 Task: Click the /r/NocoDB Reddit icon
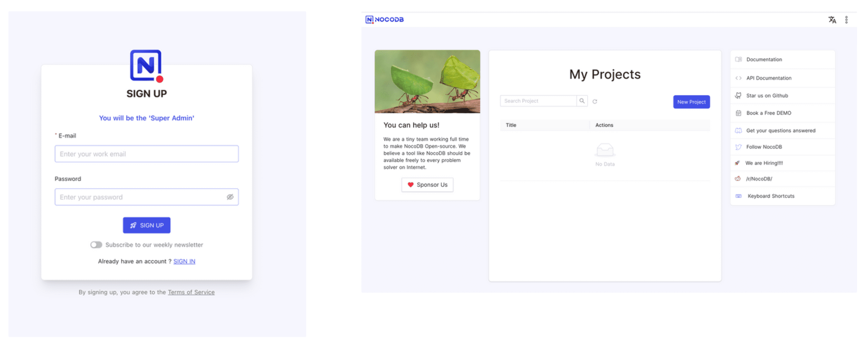coord(738,179)
